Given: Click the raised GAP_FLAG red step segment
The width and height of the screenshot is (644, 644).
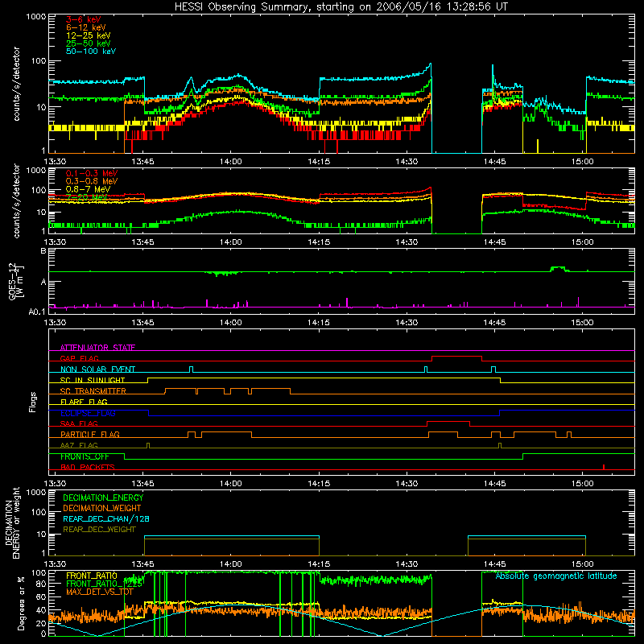Looking at the screenshot, I should (456, 357).
